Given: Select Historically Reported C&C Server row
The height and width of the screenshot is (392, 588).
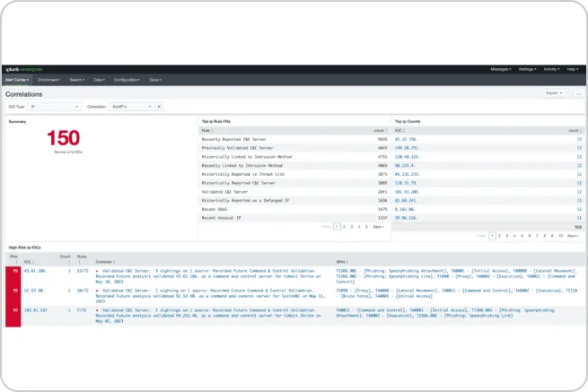Looking at the screenshot, I should (x=294, y=183).
